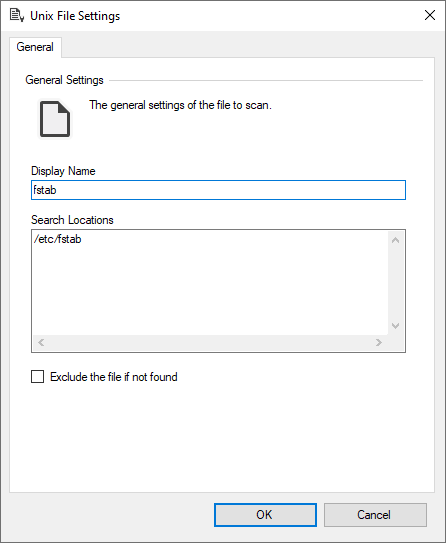Dismiss the dialog with Cancel
The width and height of the screenshot is (446, 543).
point(375,515)
